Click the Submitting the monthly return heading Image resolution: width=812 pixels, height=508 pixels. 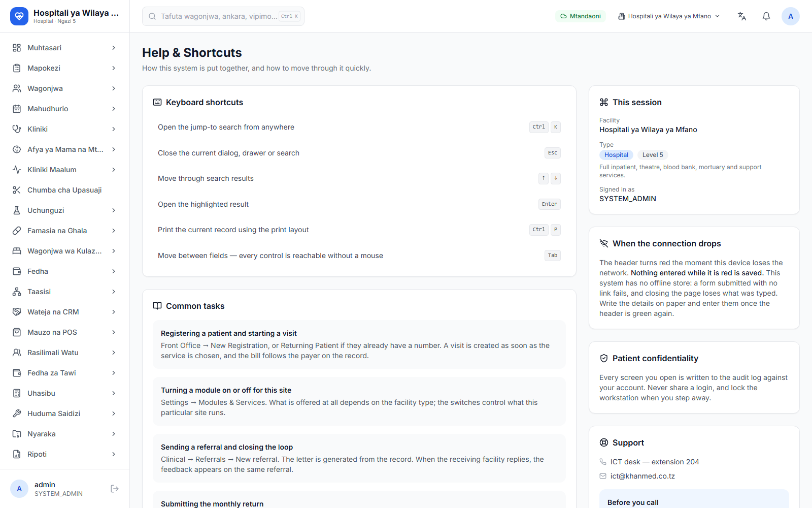click(x=212, y=504)
